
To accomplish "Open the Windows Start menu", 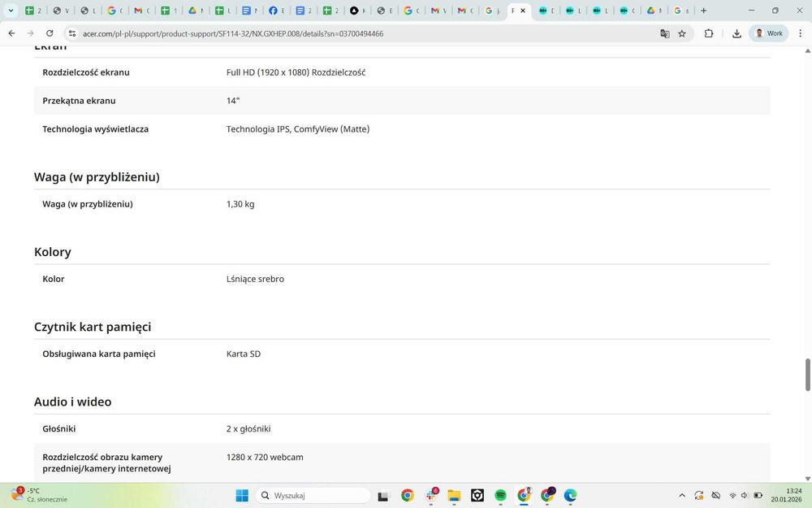I will point(242,496).
